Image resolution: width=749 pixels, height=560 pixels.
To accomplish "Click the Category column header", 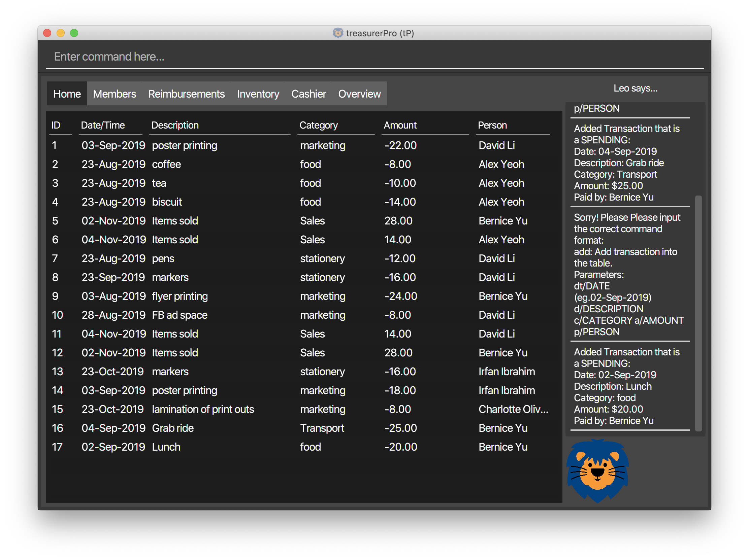I will point(335,125).
